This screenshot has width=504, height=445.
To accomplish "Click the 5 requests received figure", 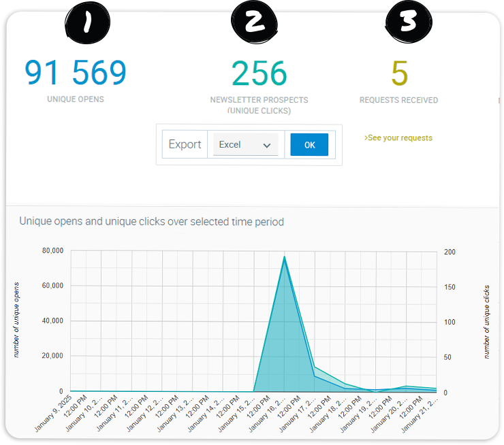I will click(399, 73).
